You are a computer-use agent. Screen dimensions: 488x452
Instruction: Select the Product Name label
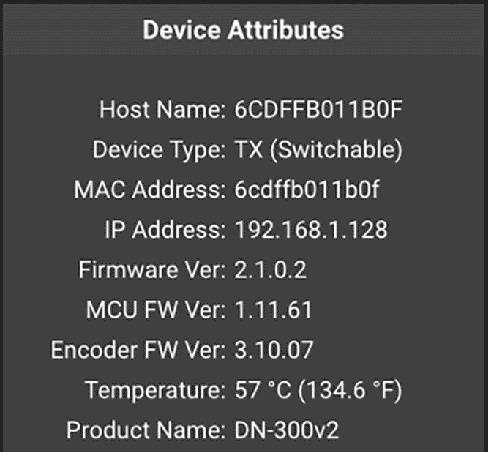(x=146, y=430)
